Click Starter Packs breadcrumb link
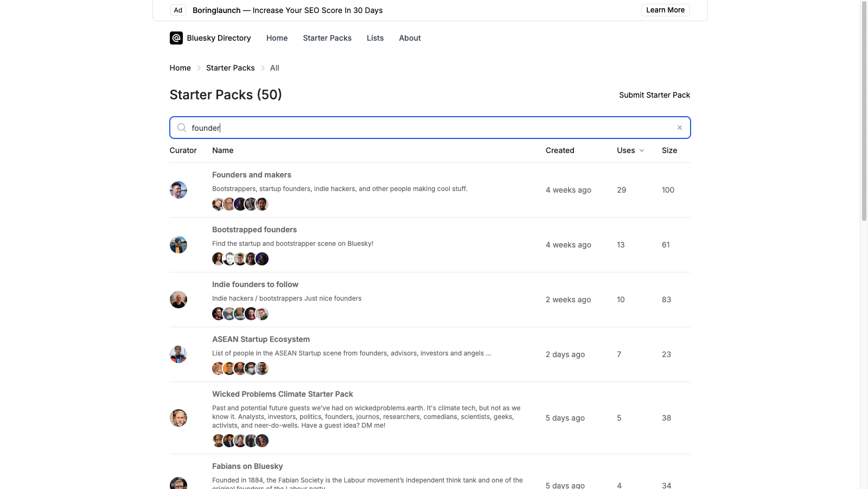The image size is (868, 489). [230, 68]
